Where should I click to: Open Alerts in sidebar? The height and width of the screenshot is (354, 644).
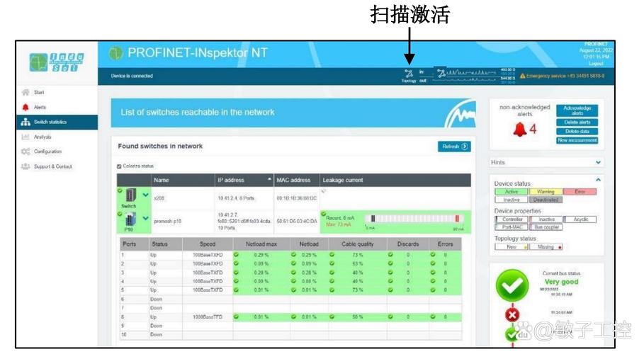(x=57, y=107)
